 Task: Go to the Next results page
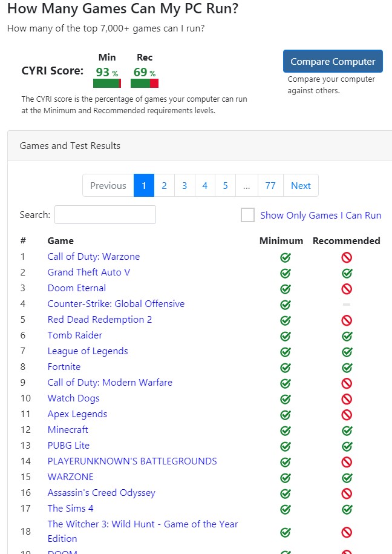point(301,185)
